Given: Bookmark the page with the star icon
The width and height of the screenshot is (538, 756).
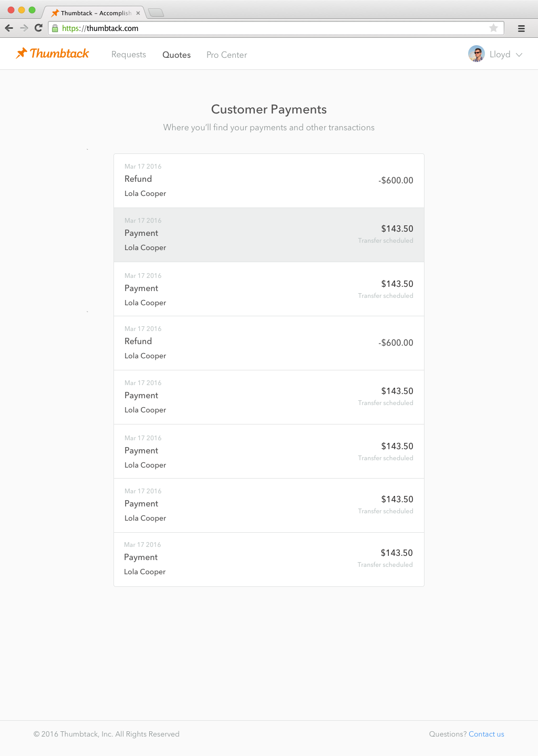Looking at the screenshot, I should click(x=493, y=28).
